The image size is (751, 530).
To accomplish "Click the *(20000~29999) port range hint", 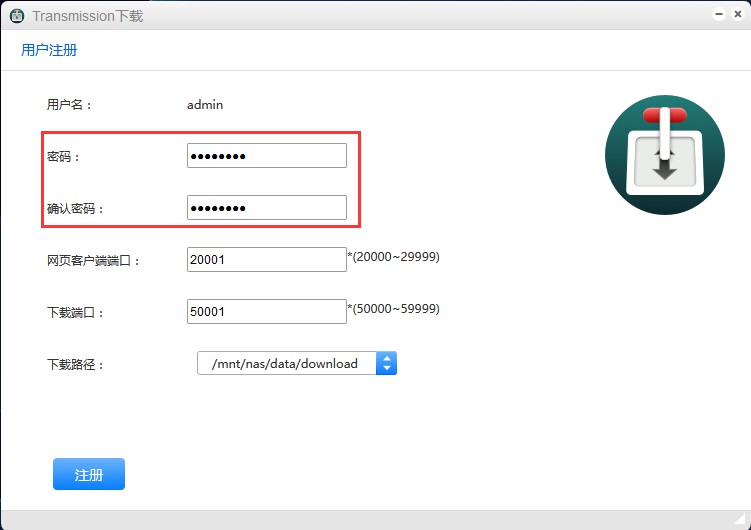I will coord(393,257).
